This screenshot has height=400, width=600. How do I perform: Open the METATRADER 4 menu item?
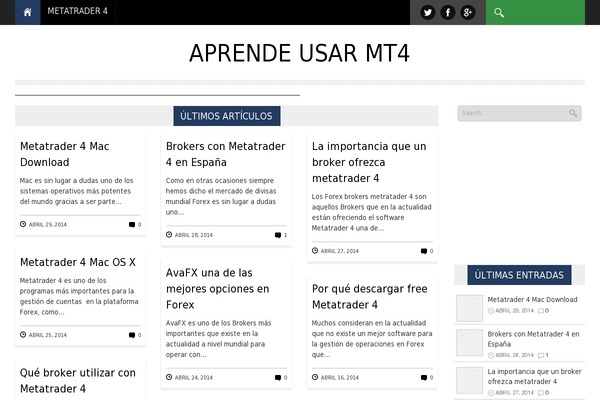(77, 11)
